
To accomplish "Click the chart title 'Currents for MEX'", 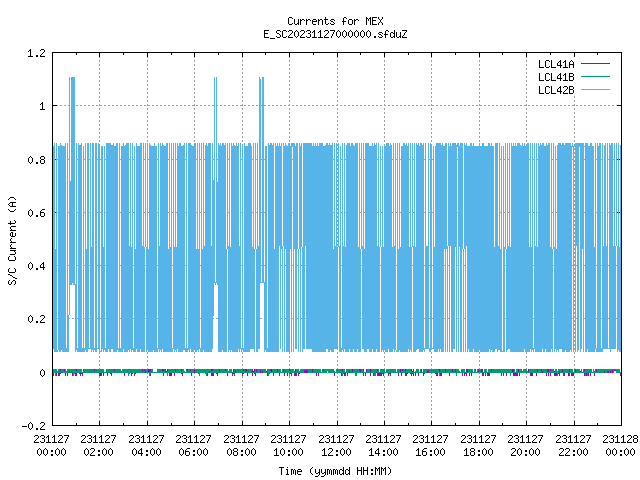I will [335, 21].
